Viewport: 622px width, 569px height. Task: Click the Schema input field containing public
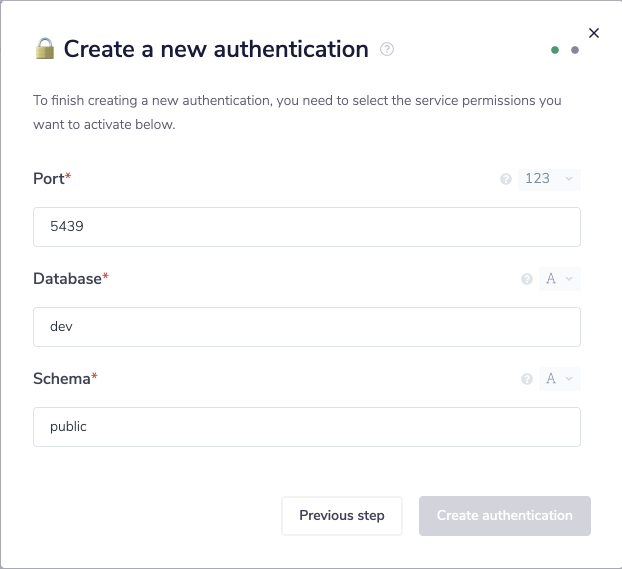coord(306,427)
